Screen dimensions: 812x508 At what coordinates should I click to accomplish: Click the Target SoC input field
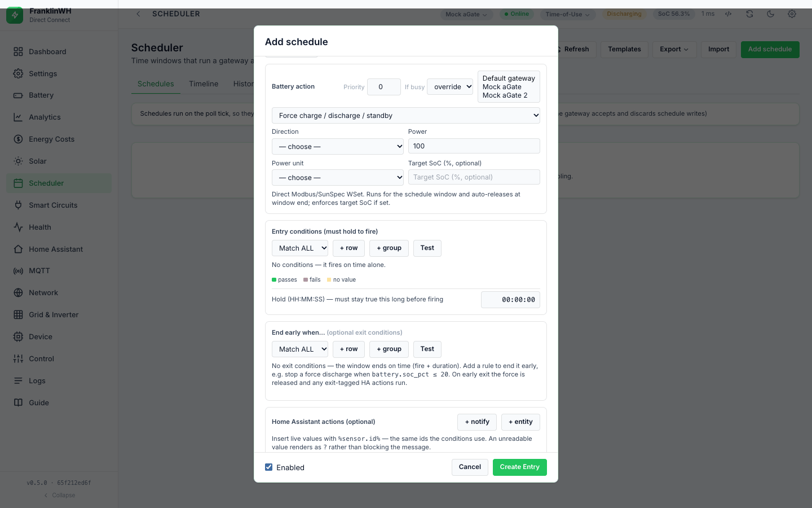[x=474, y=177]
